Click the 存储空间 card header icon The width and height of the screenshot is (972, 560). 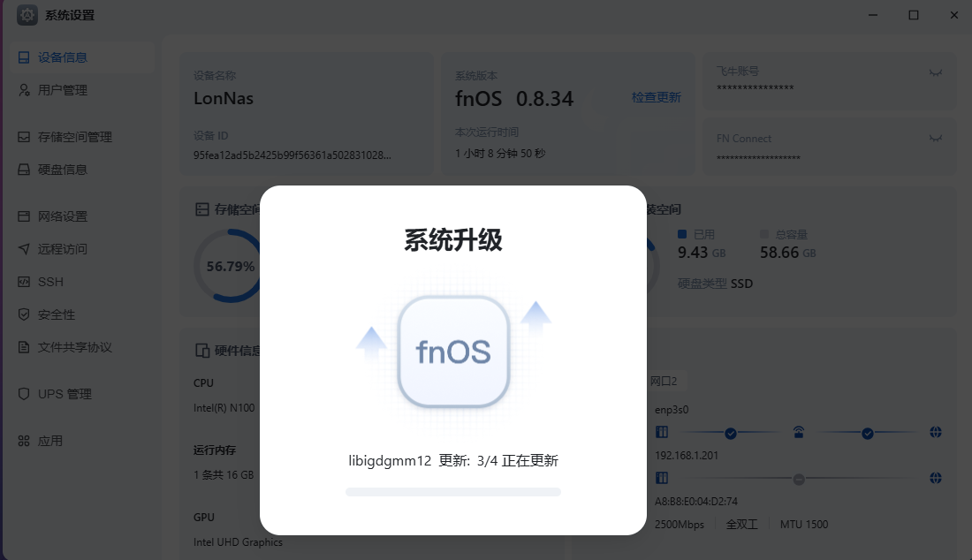(x=201, y=209)
